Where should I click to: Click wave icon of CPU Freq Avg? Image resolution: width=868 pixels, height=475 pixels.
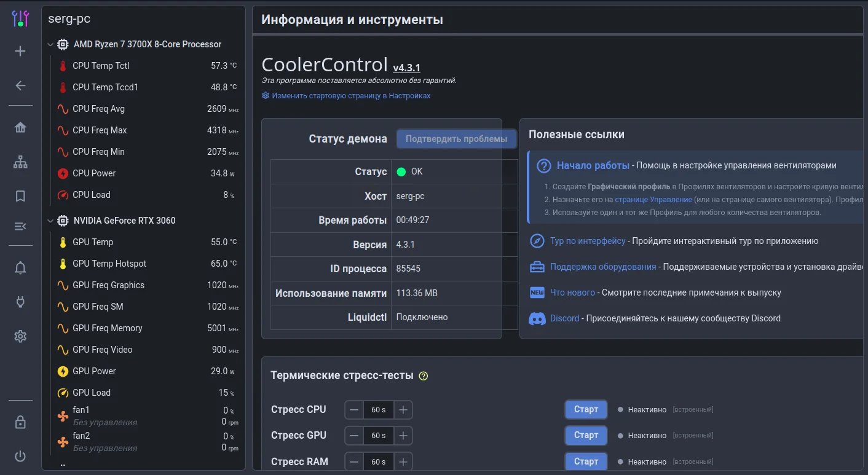[x=63, y=109]
